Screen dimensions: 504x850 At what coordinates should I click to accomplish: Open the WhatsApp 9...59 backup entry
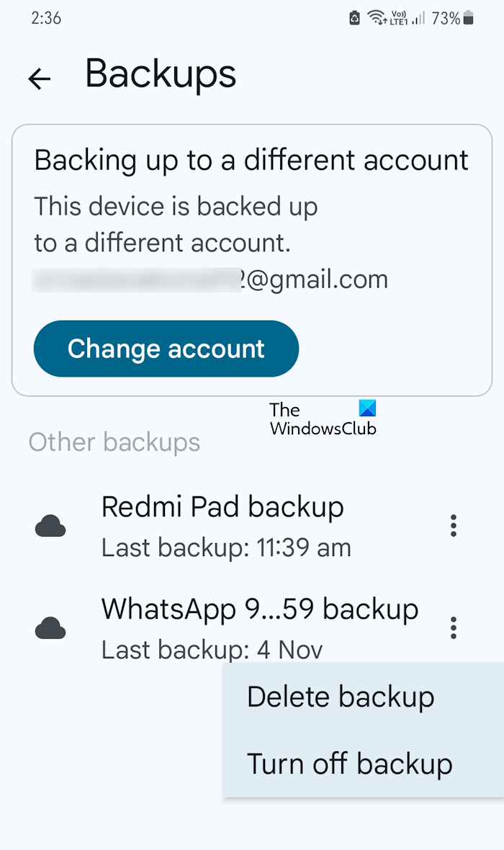[x=259, y=628]
